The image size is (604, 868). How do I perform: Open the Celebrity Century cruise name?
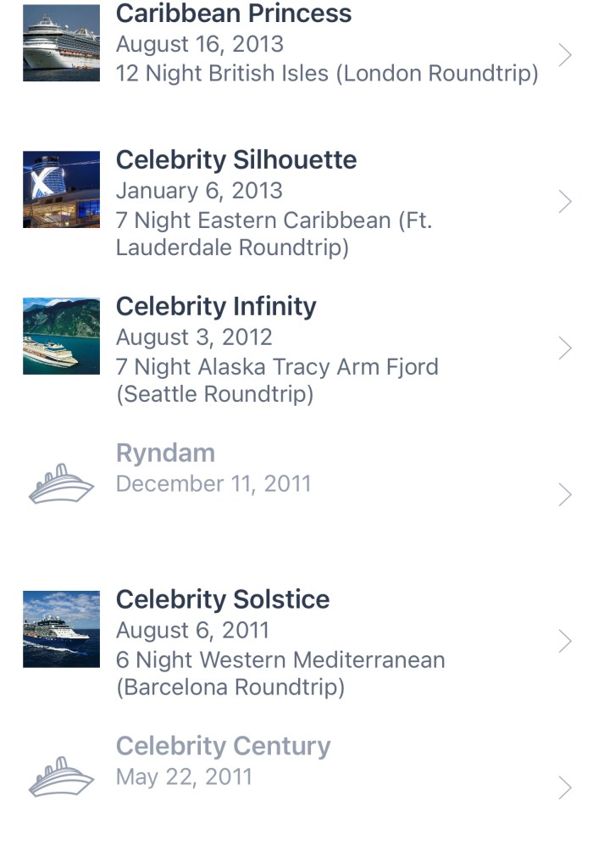coord(223,747)
